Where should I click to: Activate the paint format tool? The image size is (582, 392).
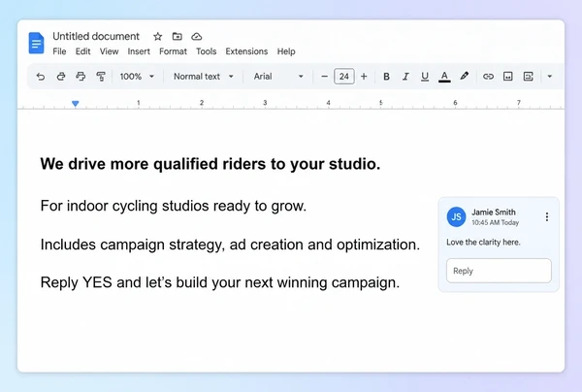click(x=101, y=77)
